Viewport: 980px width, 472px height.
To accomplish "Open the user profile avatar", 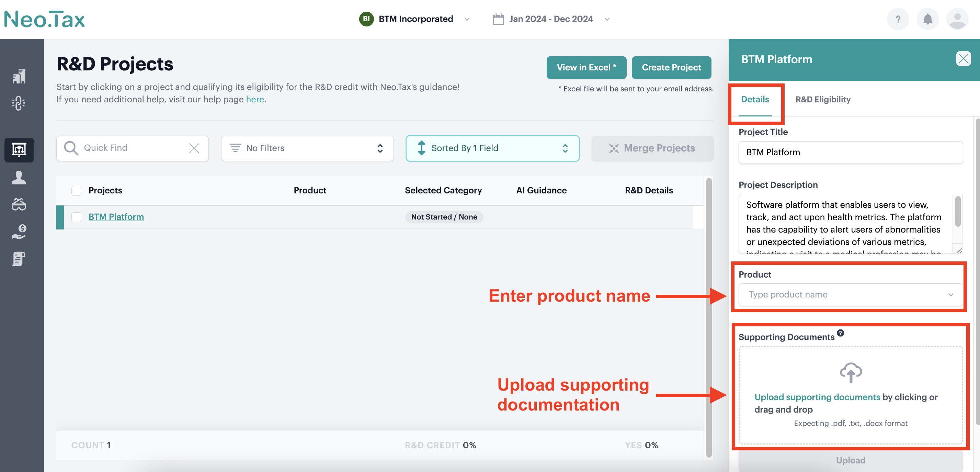I will [x=957, y=19].
